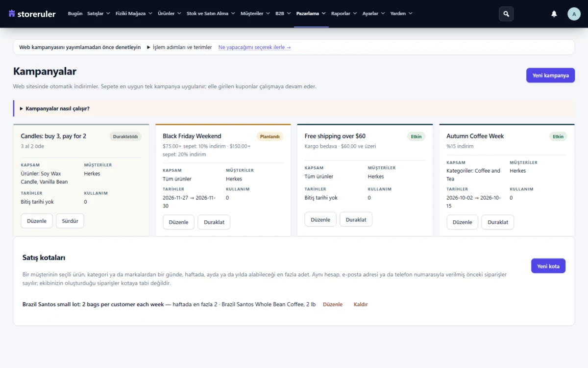Viewport: 588px width, 368px height.
Task: Open the Pazarlama menu
Action: point(311,14)
